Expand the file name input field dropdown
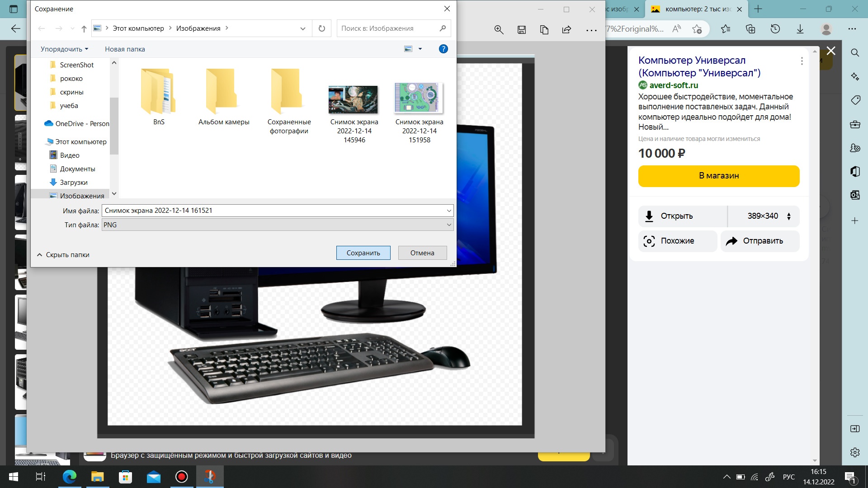Screen dimensions: 868x488 (x=448, y=210)
